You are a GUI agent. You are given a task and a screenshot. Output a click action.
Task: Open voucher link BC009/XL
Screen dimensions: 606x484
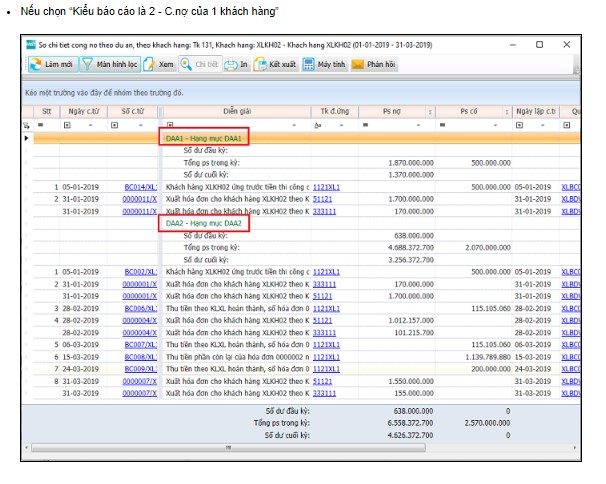coord(140,368)
